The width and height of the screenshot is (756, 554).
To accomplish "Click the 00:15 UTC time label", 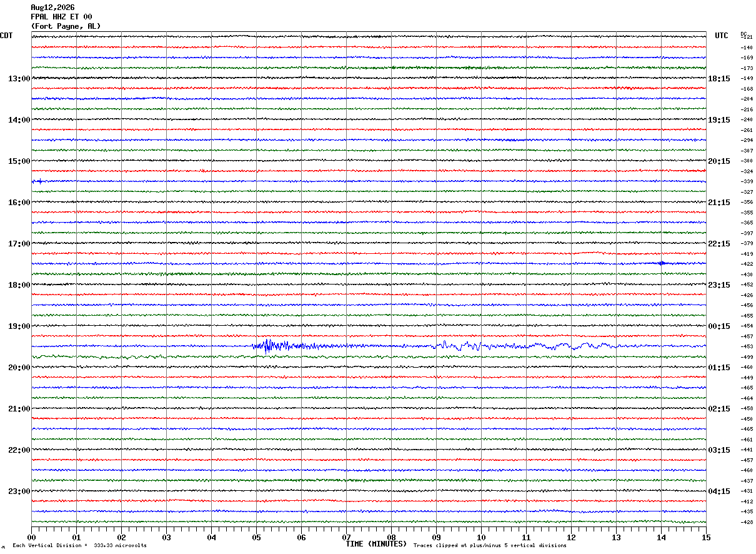I will (719, 326).
